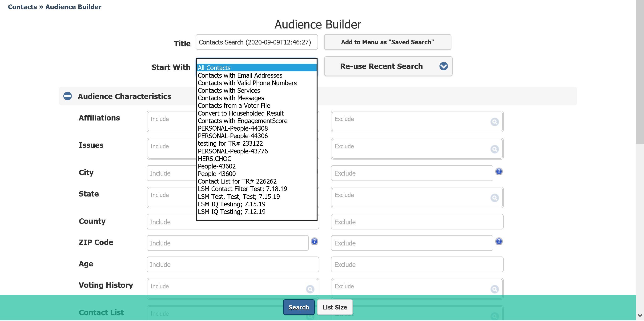Select PERSONAL-People-43776 list
The height and width of the screenshot is (321, 644).
click(257, 151)
